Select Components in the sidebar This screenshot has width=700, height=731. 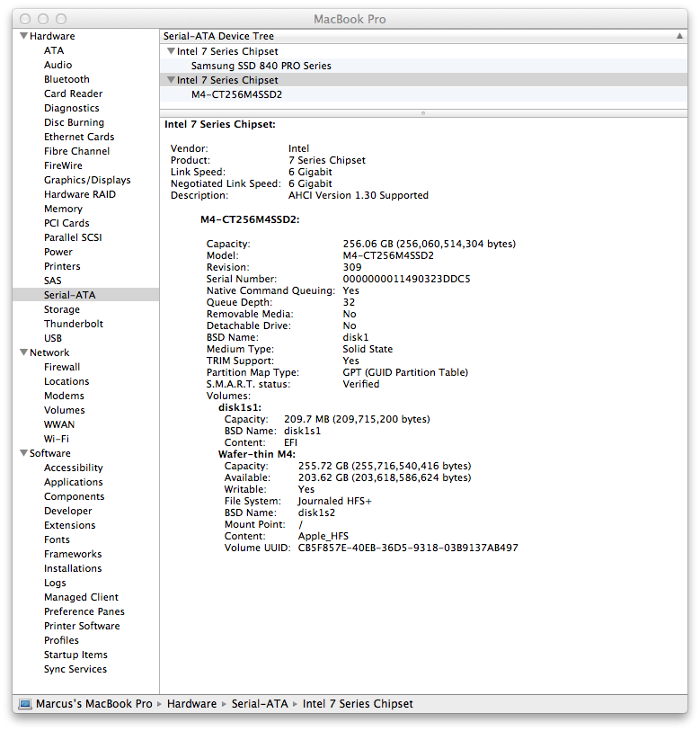pos(74,496)
